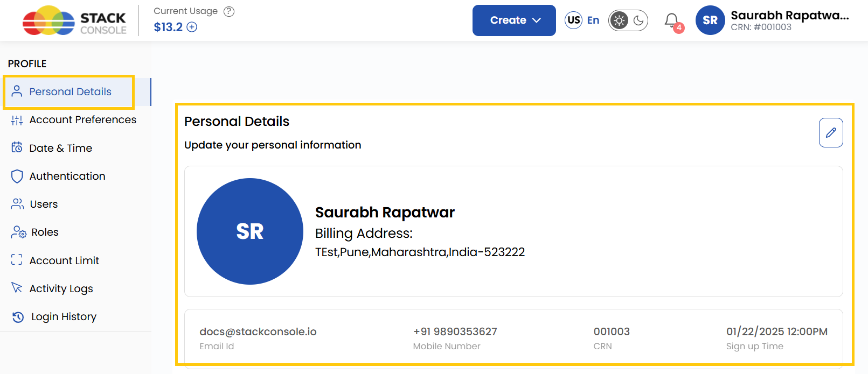View Login History
This screenshot has width=868, height=374.
click(63, 316)
